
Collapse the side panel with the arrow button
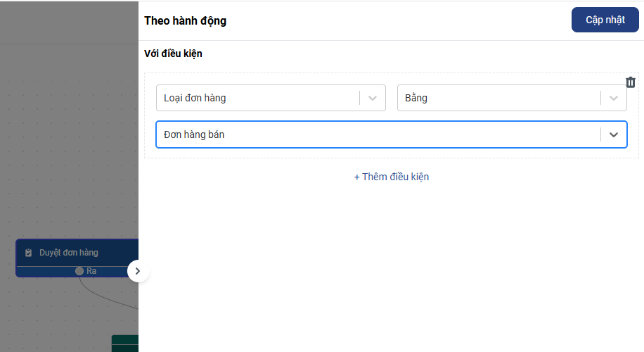138,270
